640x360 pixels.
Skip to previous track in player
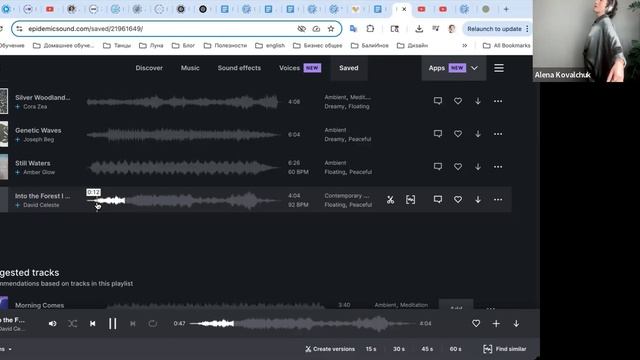[x=93, y=324]
